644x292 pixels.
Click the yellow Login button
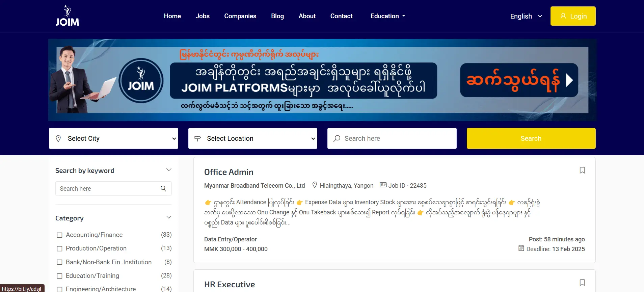click(x=573, y=16)
